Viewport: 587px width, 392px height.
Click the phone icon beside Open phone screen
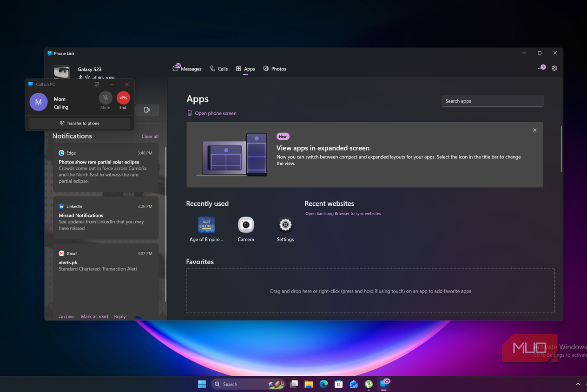(190, 113)
